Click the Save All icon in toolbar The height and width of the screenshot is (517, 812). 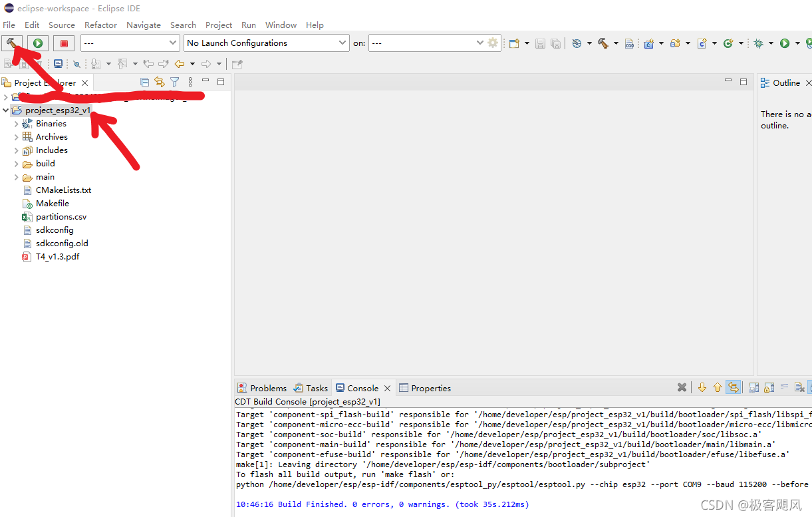[x=555, y=43]
